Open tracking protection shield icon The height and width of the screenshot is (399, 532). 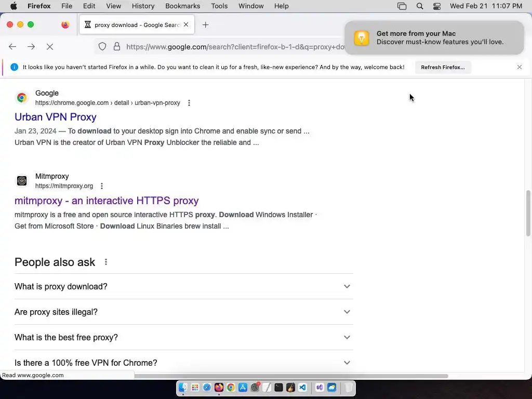click(x=102, y=46)
